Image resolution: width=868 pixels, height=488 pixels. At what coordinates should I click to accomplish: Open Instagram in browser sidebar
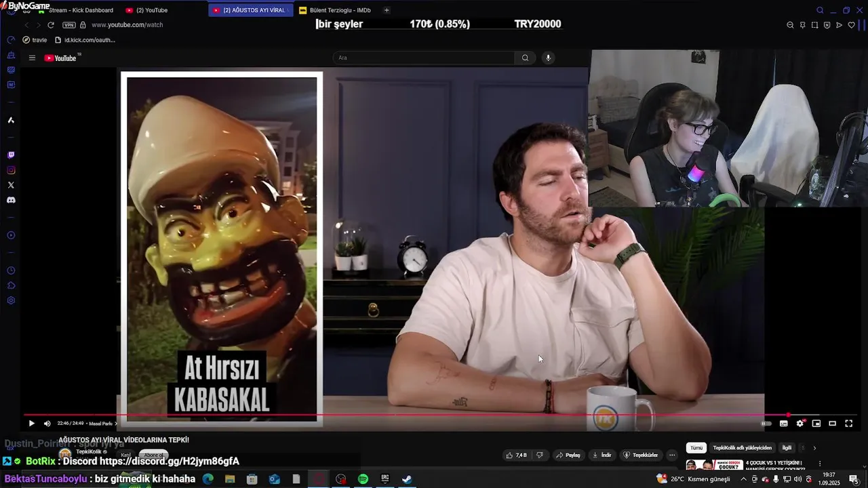(x=11, y=170)
